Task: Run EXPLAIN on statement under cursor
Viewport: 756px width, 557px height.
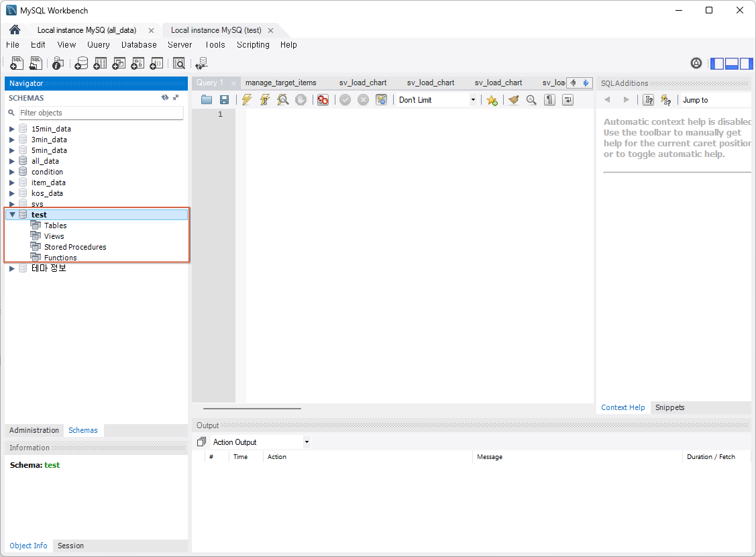Action: click(282, 100)
